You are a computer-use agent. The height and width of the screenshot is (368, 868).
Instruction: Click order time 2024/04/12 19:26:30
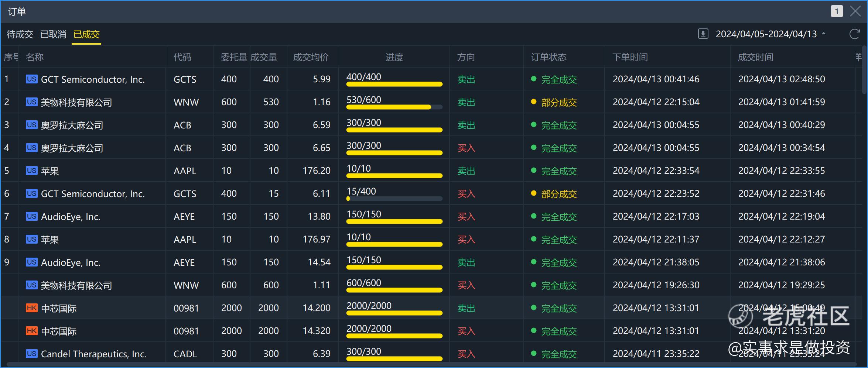click(656, 285)
